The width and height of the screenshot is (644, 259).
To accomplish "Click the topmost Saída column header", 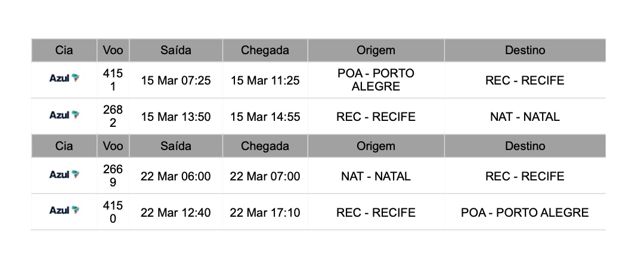I will coord(176,51).
